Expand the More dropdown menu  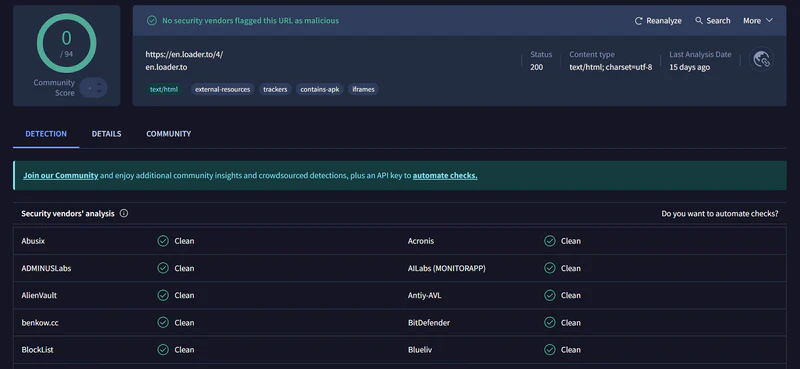pyautogui.click(x=758, y=21)
